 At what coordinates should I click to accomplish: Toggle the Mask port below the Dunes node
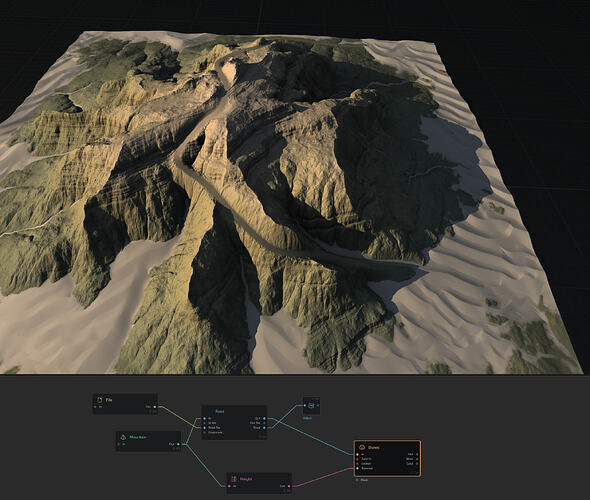pos(357,480)
